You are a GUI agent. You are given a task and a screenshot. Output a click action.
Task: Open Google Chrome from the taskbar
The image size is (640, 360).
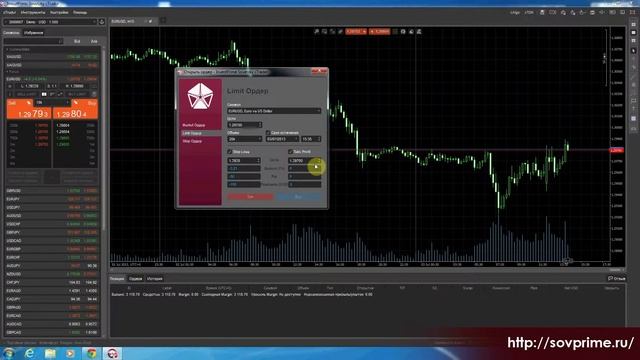pyautogui.click(x=91, y=353)
